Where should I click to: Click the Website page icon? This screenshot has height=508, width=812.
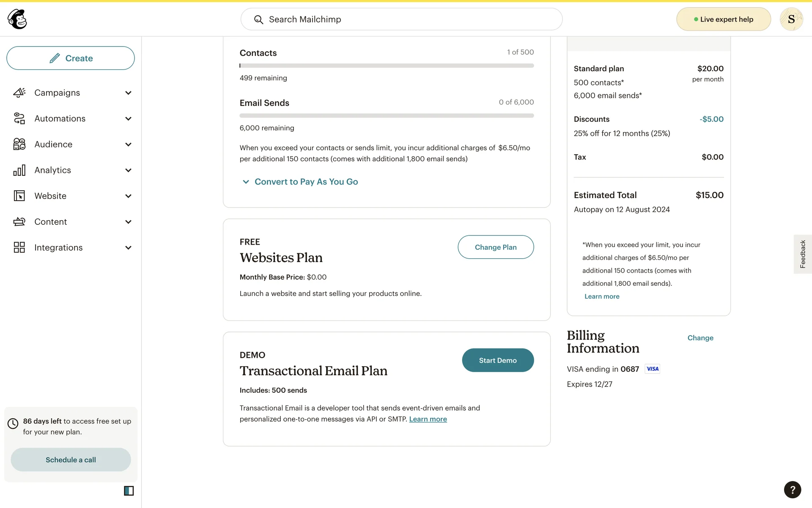pyautogui.click(x=19, y=196)
